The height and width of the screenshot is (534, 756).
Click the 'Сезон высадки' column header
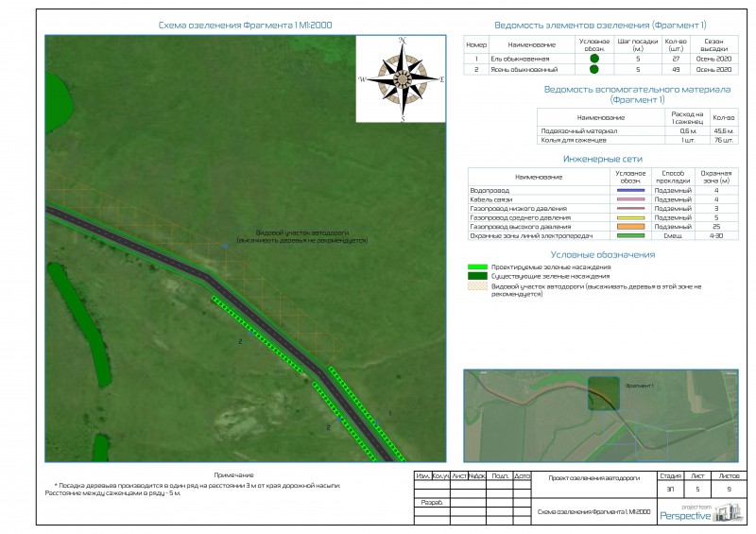pyautogui.click(x=713, y=44)
